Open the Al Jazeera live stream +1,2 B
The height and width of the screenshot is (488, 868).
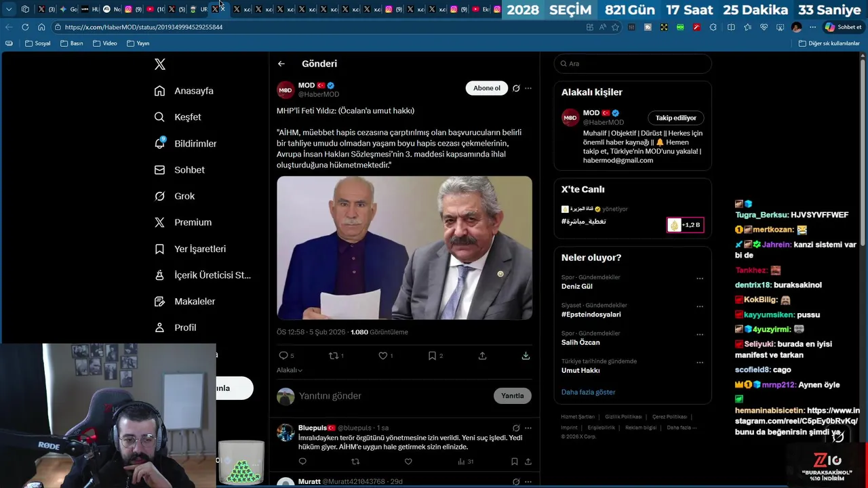pos(685,225)
